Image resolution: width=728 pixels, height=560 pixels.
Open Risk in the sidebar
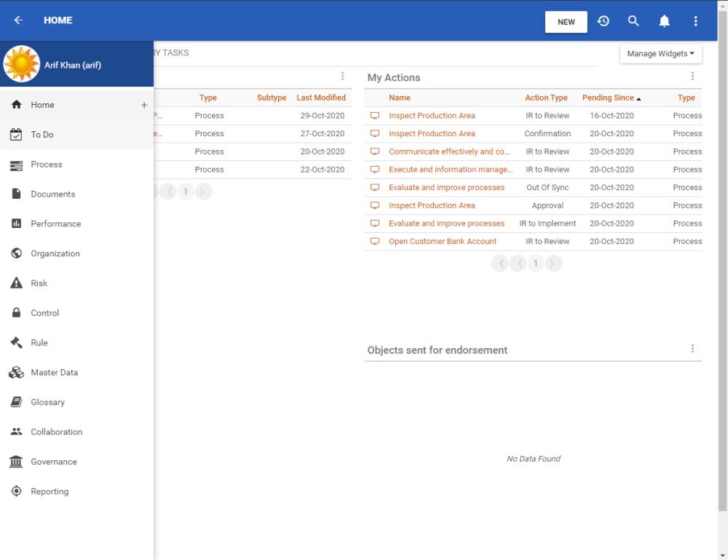click(76, 283)
